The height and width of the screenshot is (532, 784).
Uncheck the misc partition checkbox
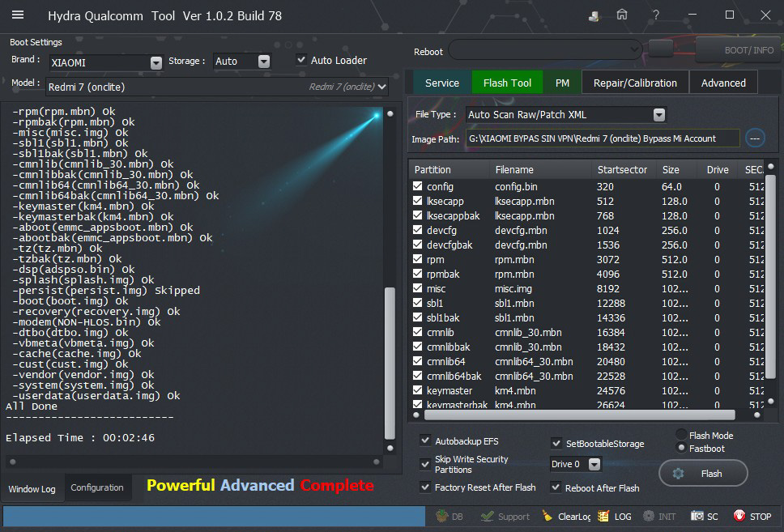417,288
